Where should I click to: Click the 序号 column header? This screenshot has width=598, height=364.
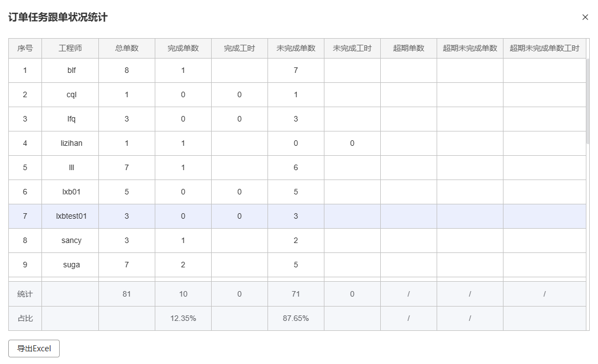(x=25, y=49)
